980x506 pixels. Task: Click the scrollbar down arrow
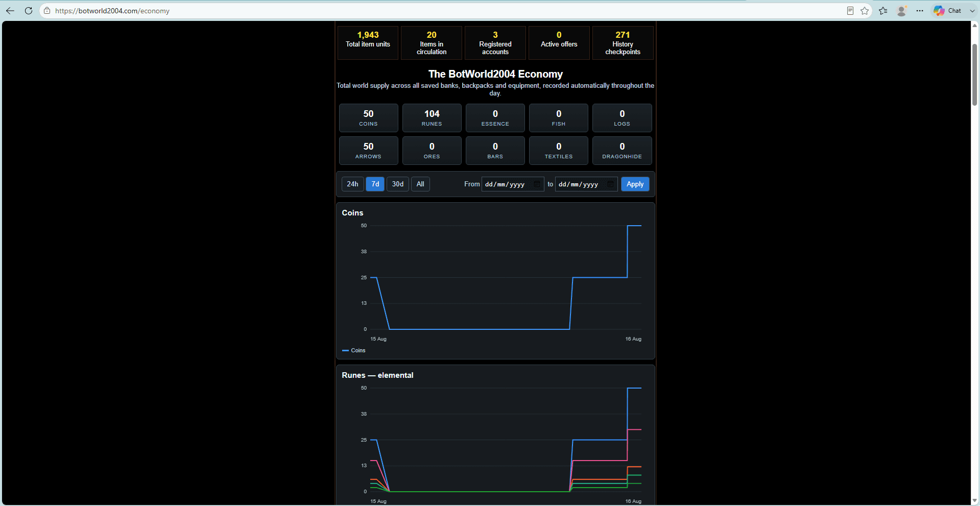tap(975, 500)
